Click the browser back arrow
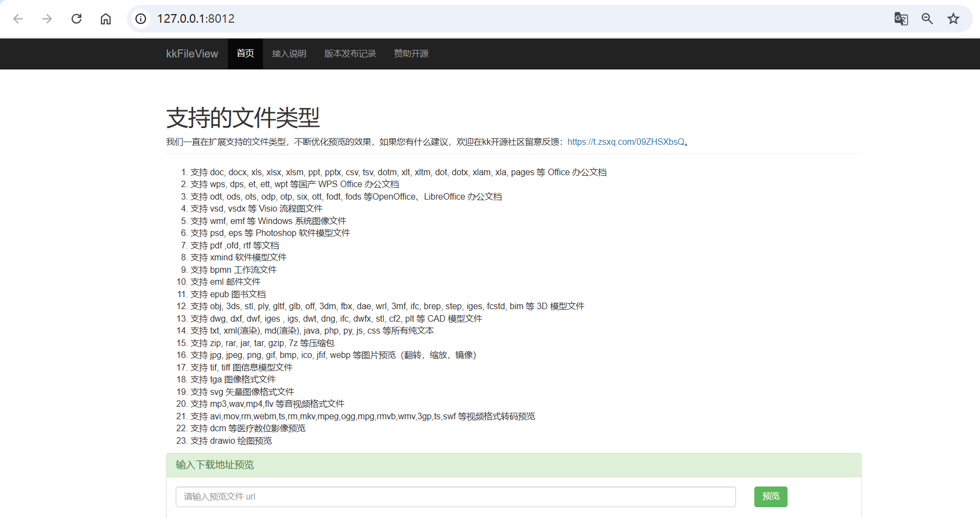 [18, 19]
